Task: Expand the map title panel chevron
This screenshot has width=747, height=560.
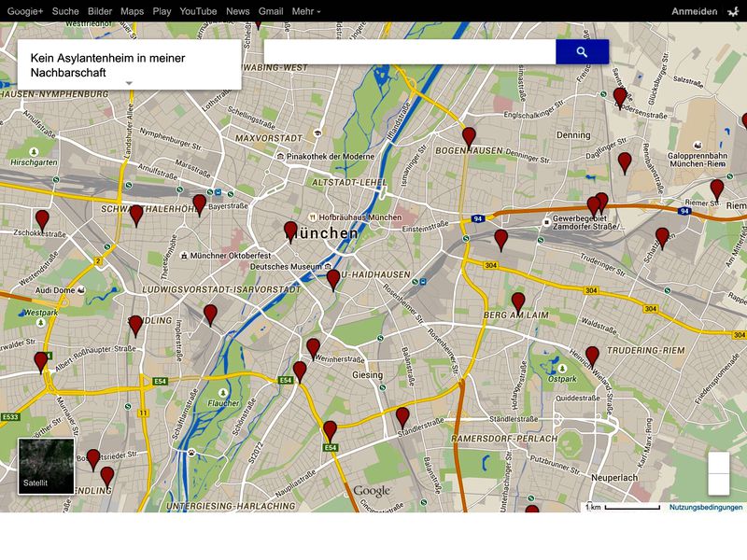Action: click(x=129, y=84)
